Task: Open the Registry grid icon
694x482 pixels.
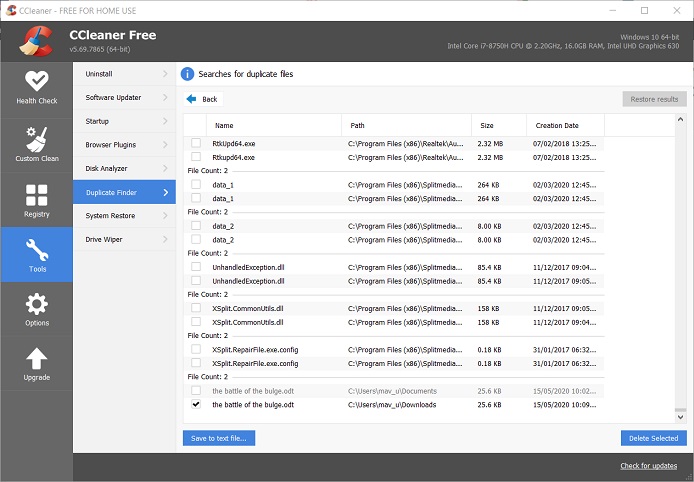Action: pyautogui.click(x=36, y=195)
